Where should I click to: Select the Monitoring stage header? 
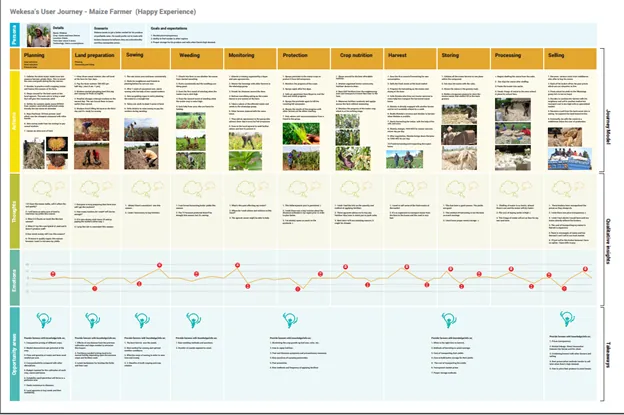[x=250, y=58]
